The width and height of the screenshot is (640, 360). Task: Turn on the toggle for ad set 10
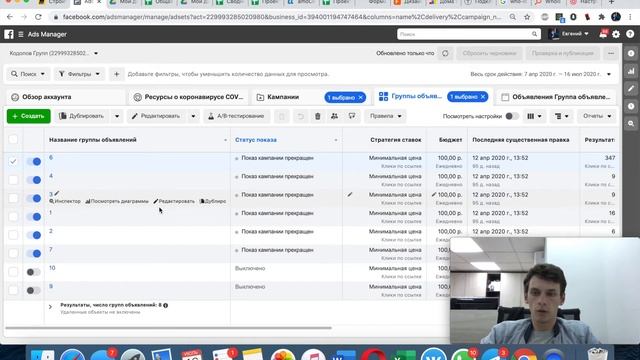pyautogui.click(x=33, y=272)
